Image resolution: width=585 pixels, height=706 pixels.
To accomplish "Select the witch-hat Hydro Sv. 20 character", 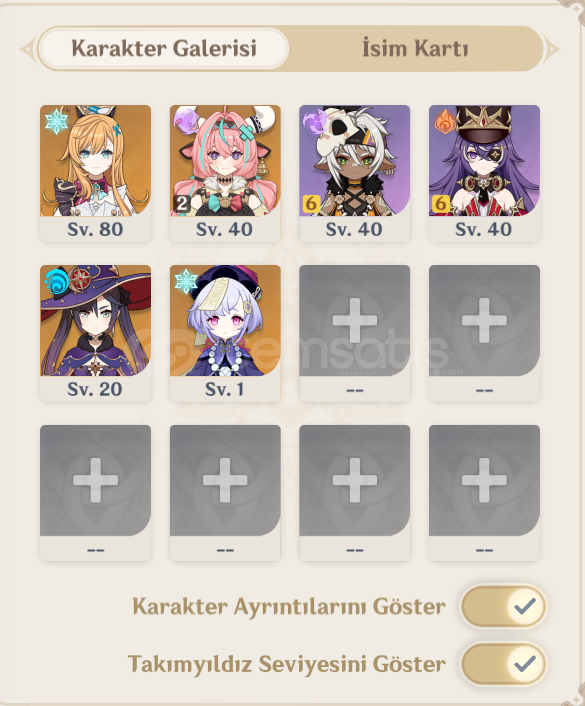I will [95, 333].
